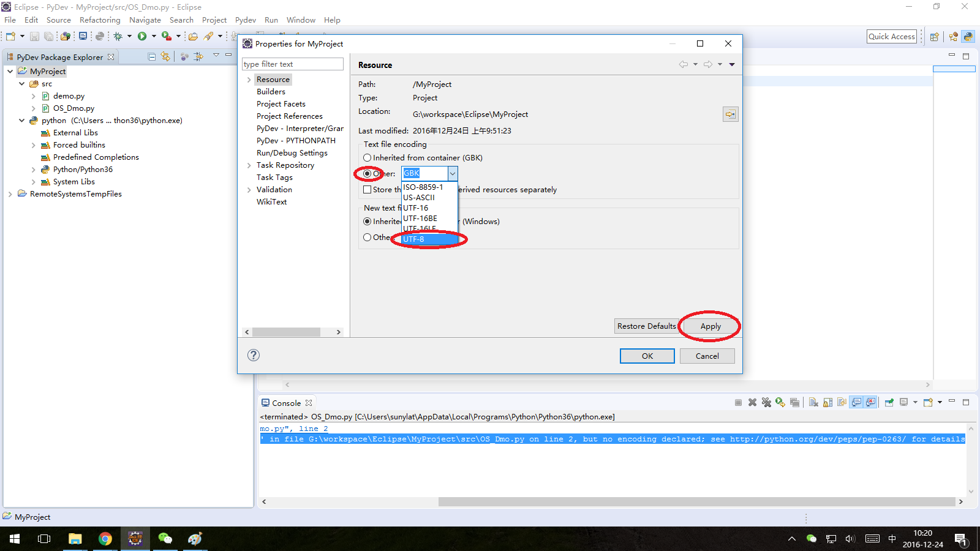The image size is (980, 551).
Task: Toggle Word Wrap in Console toolbar
Action: 842,402
